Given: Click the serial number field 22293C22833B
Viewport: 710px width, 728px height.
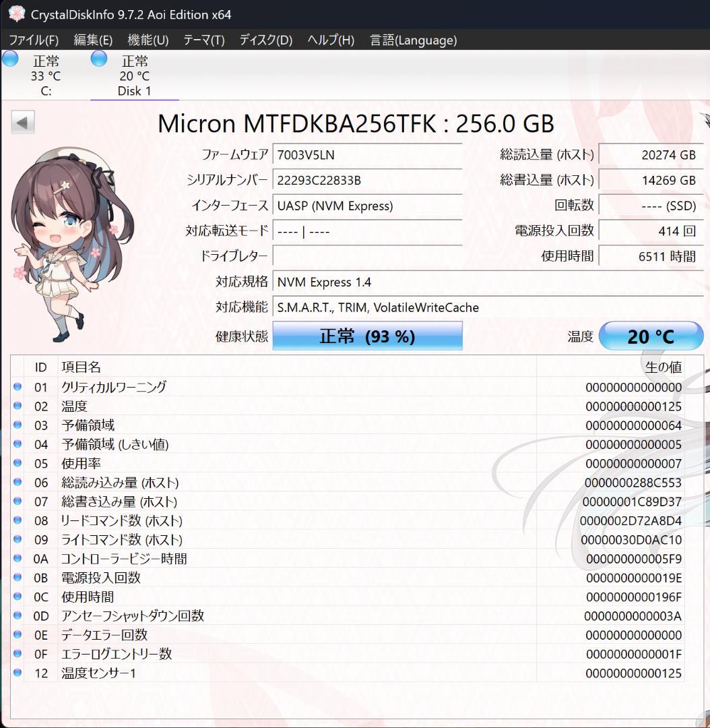Looking at the screenshot, I should click(368, 180).
